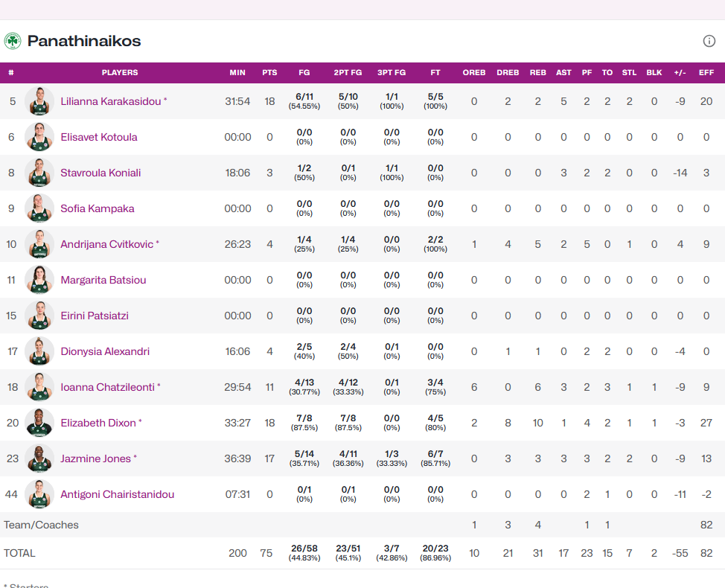This screenshot has height=588, width=725.
Task: Click total free throws 20/23 cell
Action: (435, 553)
